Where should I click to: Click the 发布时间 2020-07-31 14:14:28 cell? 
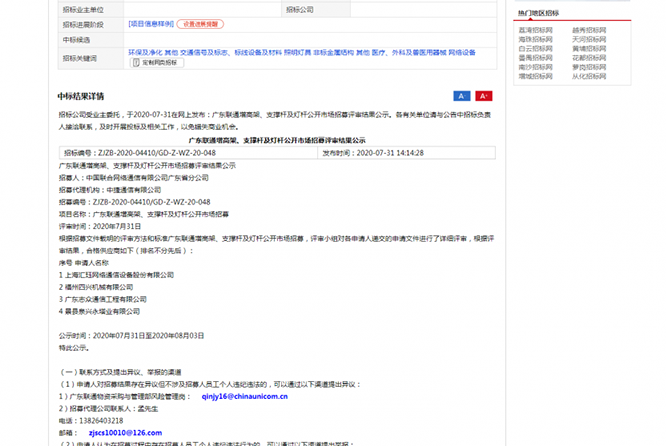(406, 153)
